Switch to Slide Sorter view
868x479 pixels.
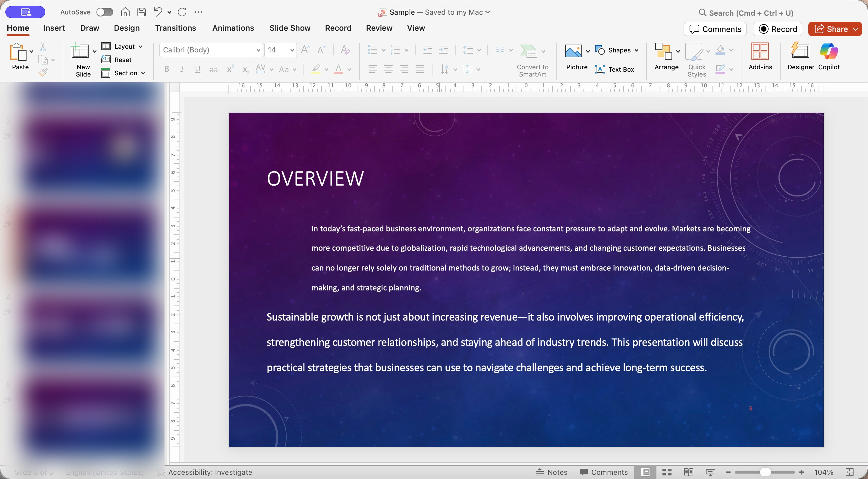click(x=667, y=472)
